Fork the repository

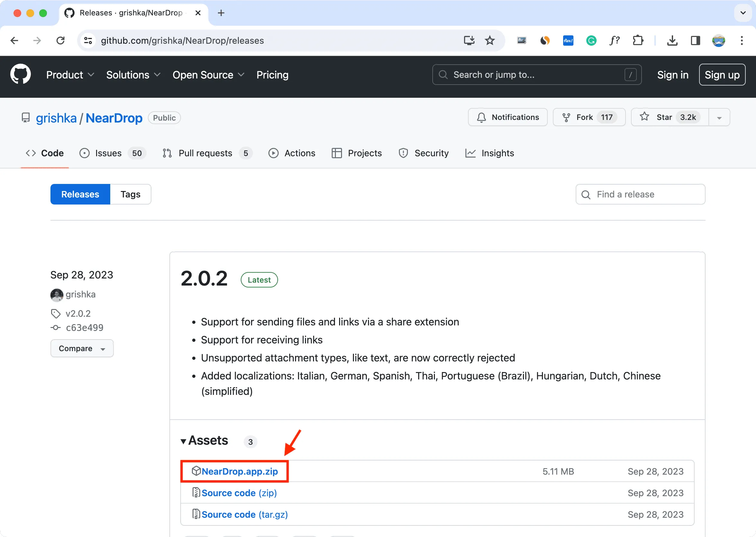589,117
